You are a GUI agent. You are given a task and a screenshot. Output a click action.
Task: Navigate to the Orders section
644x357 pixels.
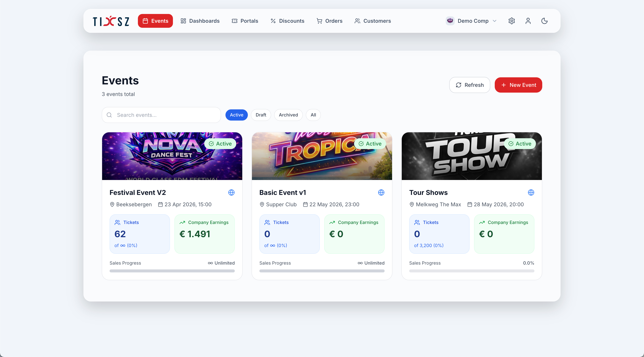pos(329,21)
